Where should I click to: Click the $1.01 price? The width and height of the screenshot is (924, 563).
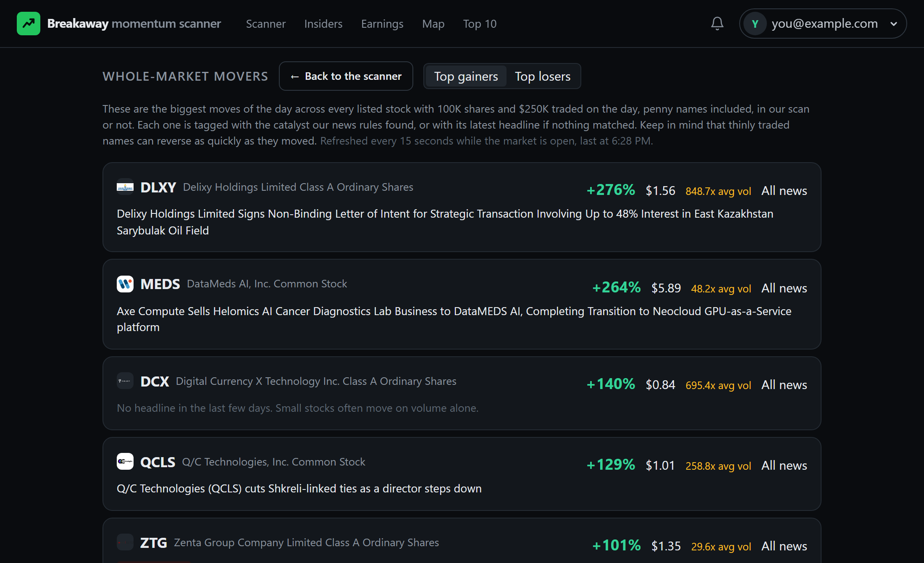click(660, 466)
